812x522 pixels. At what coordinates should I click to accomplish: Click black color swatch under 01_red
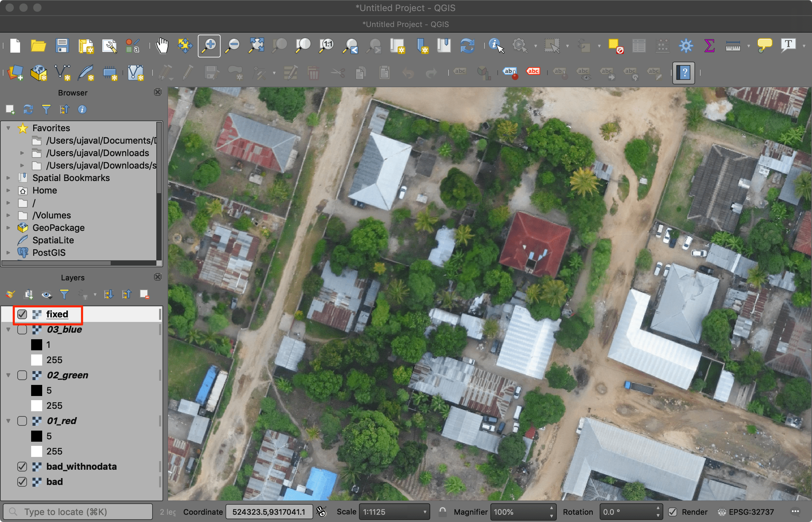(37, 436)
